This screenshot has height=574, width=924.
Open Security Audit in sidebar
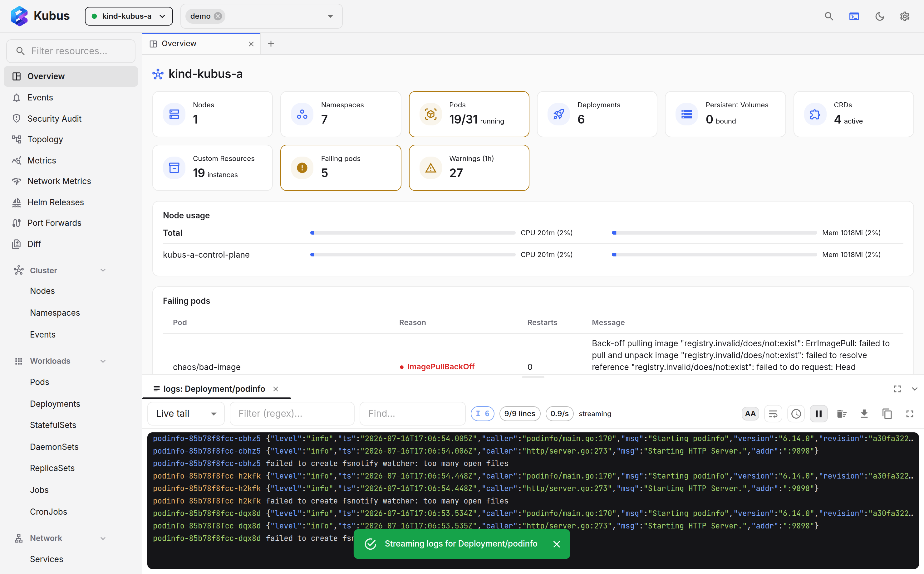click(71, 119)
